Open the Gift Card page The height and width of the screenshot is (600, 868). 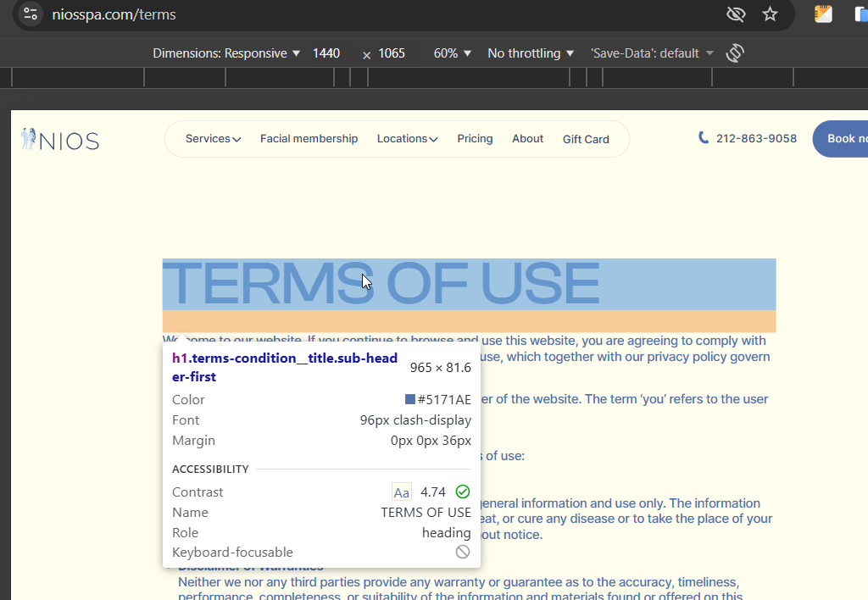point(586,140)
